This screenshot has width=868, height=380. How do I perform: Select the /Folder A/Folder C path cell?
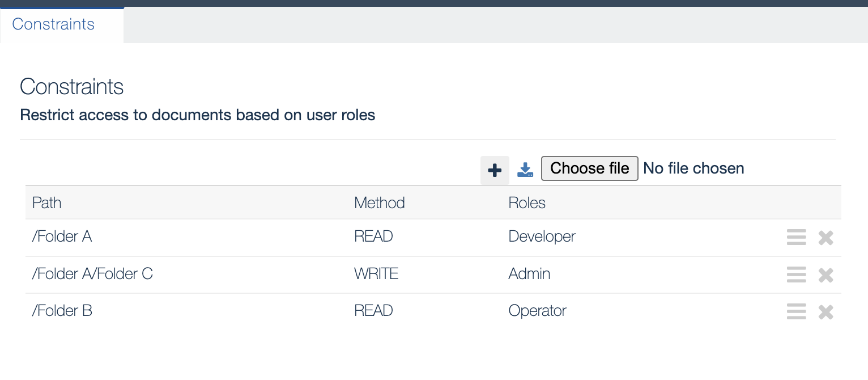coord(93,274)
